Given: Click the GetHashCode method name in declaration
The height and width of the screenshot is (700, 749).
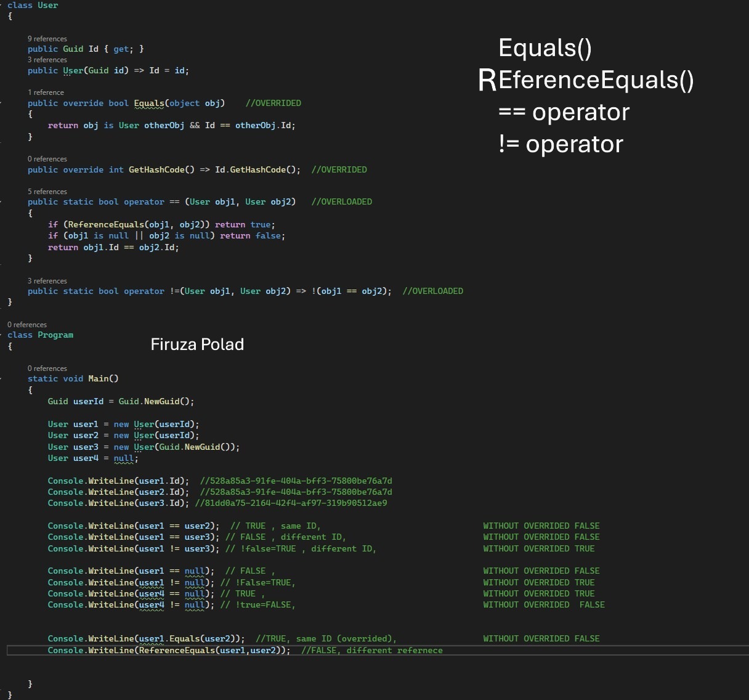Looking at the screenshot, I should pyautogui.click(x=153, y=169).
